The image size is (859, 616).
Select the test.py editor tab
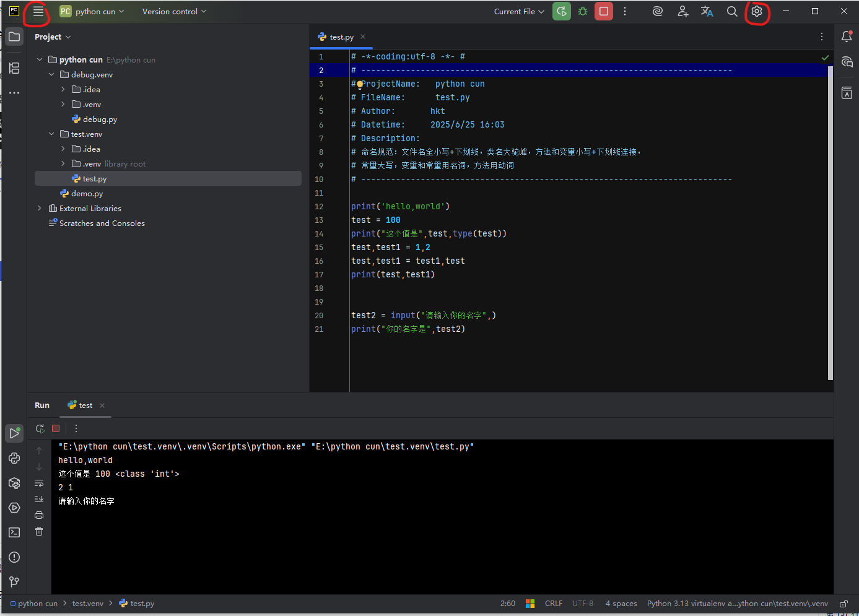pos(341,37)
